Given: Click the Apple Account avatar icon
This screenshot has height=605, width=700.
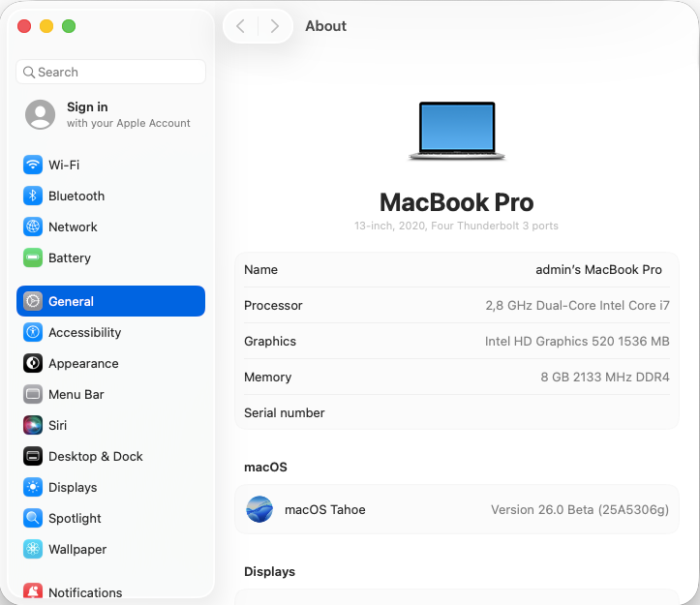Looking at the screenshot, I should coord(40,114).
